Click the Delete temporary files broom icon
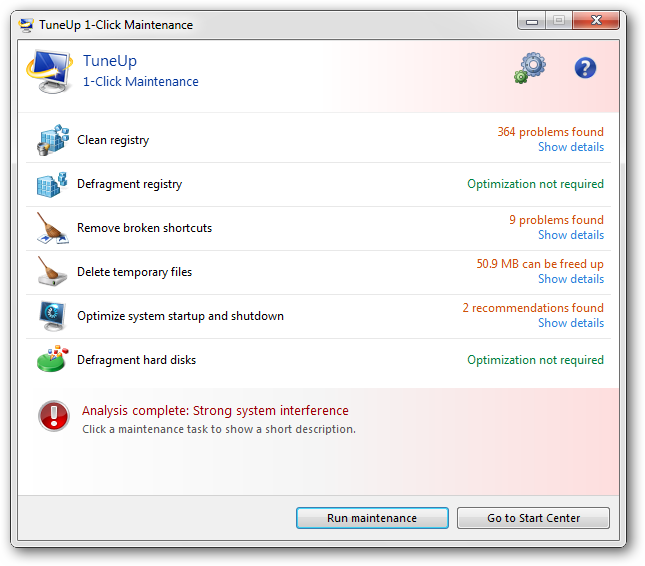Screen dimensions: 645x566 click(x=52, y=271)
